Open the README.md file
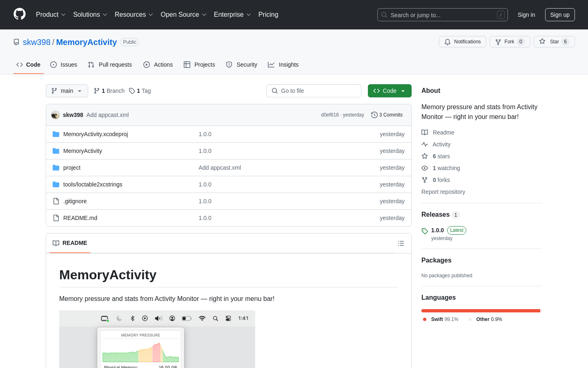 80,218
